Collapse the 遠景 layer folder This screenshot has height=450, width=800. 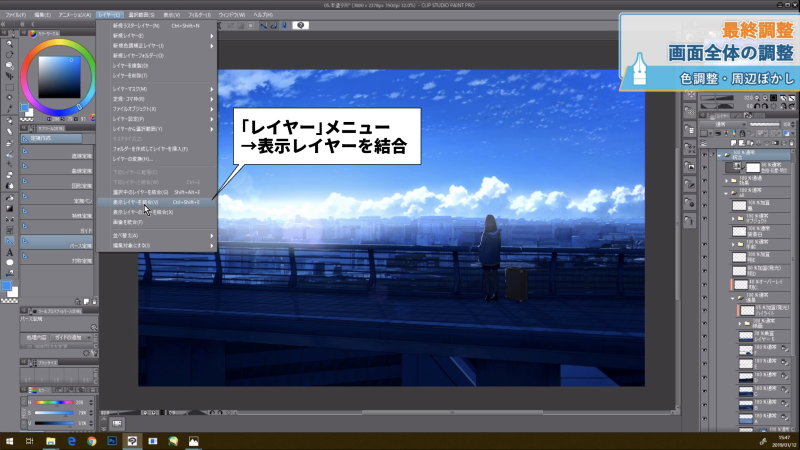pyautogui.click(x=734, y=297)
